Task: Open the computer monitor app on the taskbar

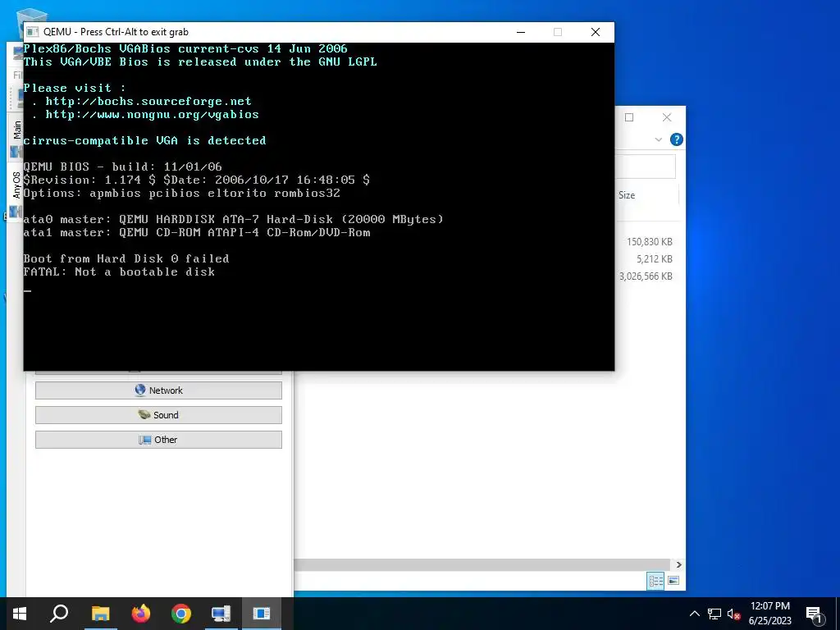Action: pos(221,614)
